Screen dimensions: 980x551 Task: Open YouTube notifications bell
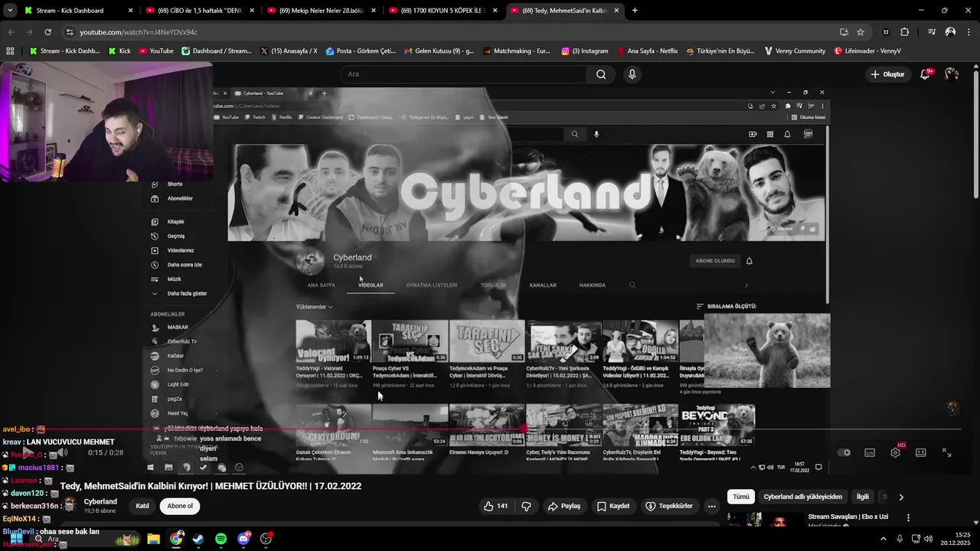pos(925,74)
